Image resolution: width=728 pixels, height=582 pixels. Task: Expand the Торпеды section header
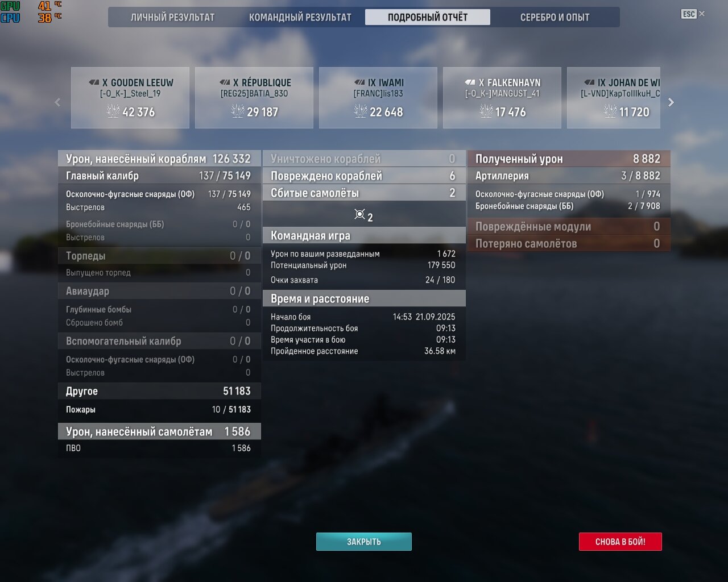click(159, 256)
